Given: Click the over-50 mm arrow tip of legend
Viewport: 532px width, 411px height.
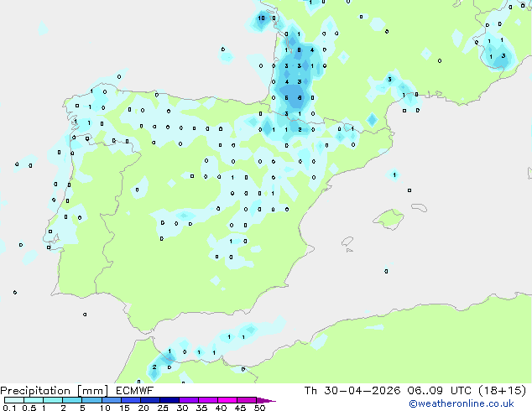Looking at the screenshot, I should point(266,400).
